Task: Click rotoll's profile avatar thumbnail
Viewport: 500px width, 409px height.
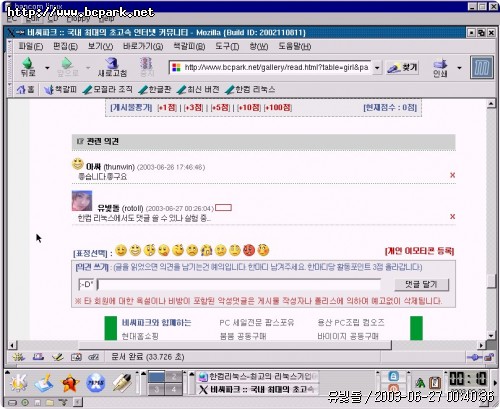Action: pos(82,201)
